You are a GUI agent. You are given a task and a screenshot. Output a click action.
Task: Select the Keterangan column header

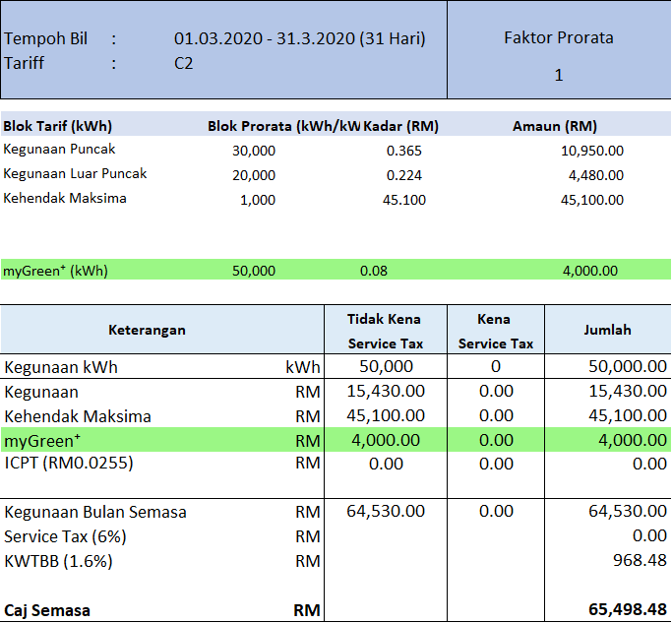click(147, 330)
